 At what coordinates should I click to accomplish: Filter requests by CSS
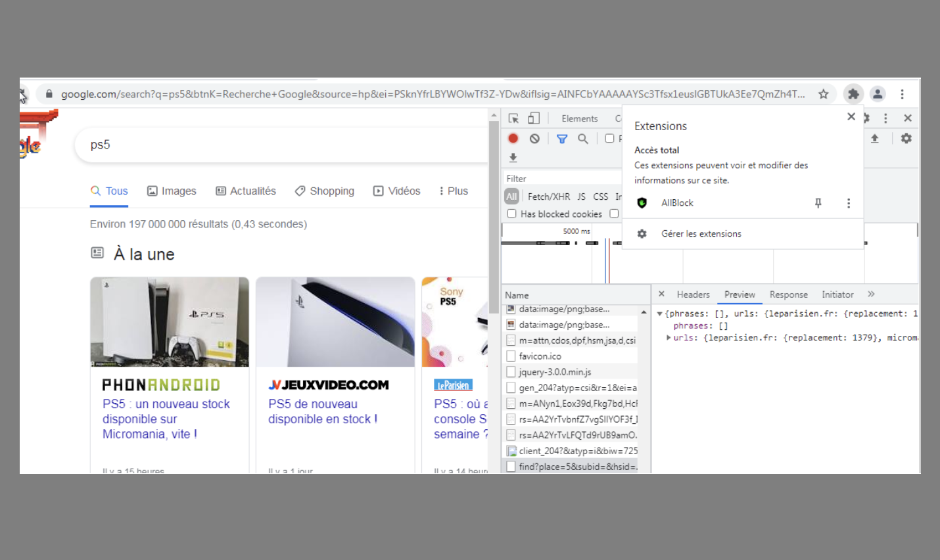[601, 197]
